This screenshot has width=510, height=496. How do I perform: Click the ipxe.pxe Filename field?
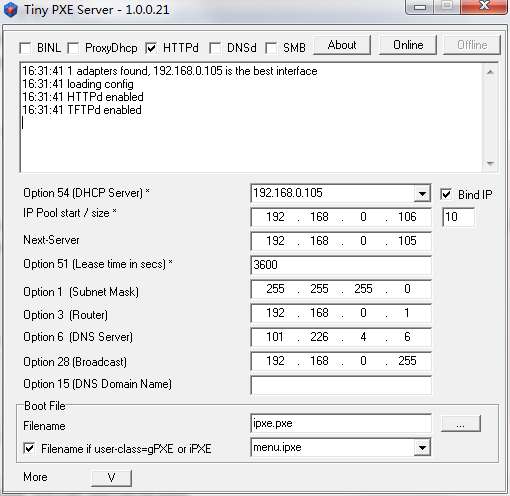click(341, 424)
